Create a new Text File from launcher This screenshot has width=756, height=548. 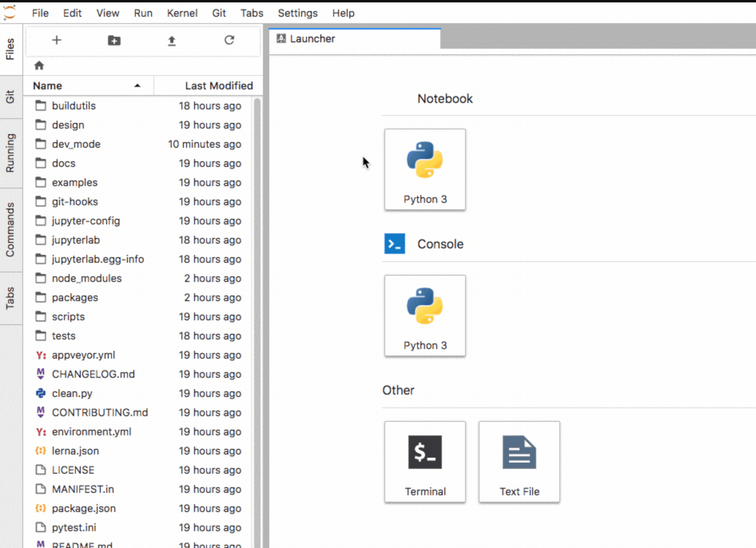(x=519, y=462)
